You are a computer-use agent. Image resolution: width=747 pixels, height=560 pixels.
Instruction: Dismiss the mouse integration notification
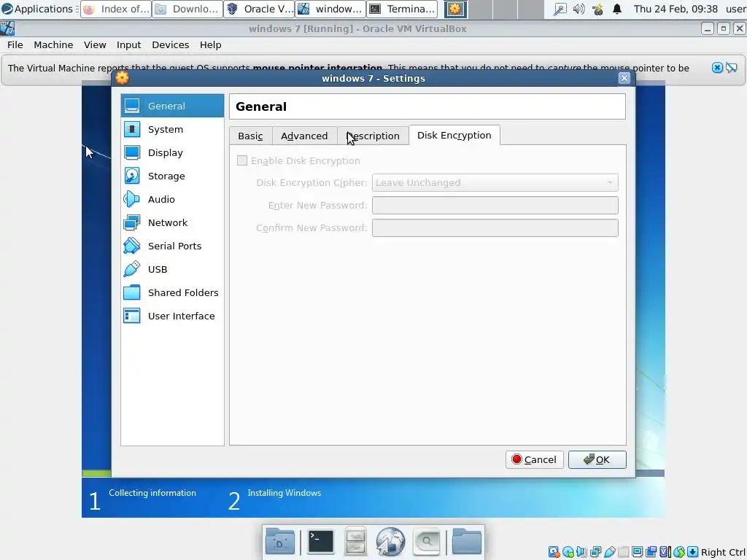pyautogui.click(x=717, y=68)
